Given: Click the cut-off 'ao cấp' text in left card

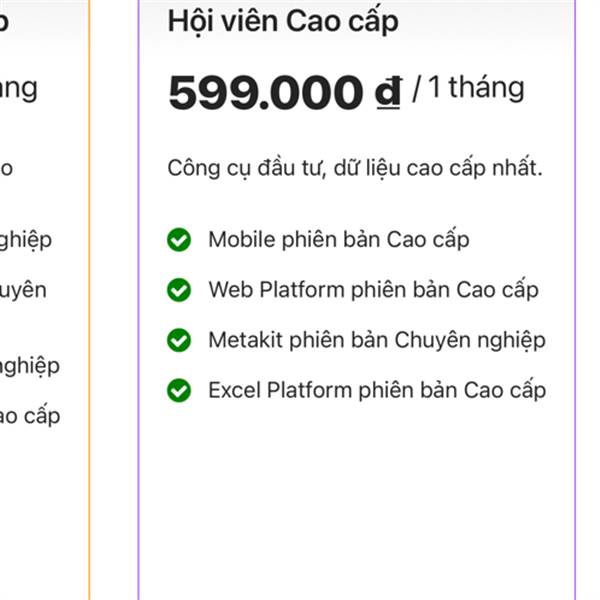Looking at the screenshot, I should click(30, 416).
